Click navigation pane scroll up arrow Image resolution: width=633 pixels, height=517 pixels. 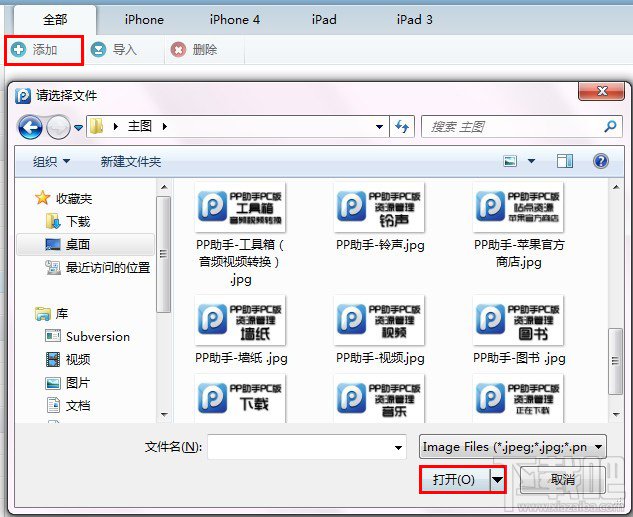pos(164,187)
